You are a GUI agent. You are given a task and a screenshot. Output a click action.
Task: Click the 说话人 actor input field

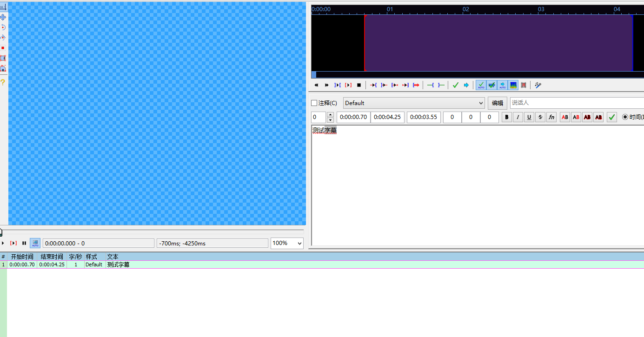coord(577,103)
